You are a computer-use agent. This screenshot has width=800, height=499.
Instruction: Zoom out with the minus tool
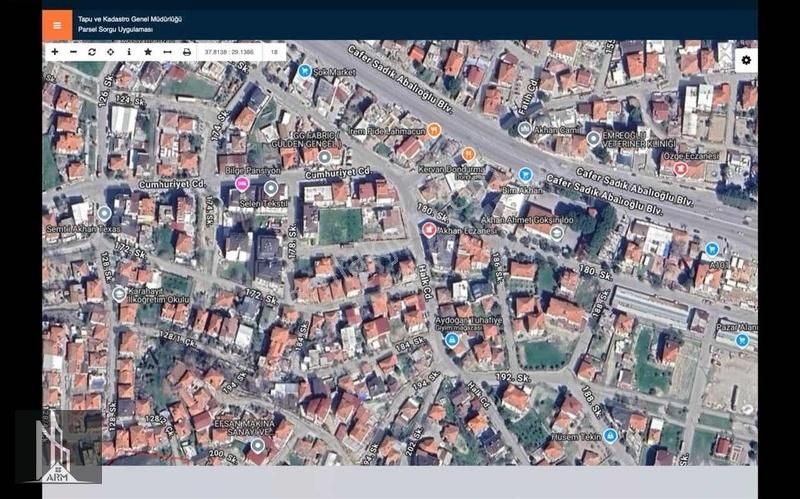73,52
